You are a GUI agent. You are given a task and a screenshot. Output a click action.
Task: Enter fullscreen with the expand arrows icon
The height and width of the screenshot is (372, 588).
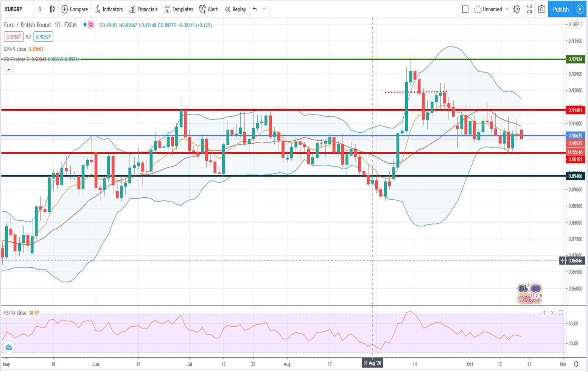pyautogui.click(x=529, y=9)
